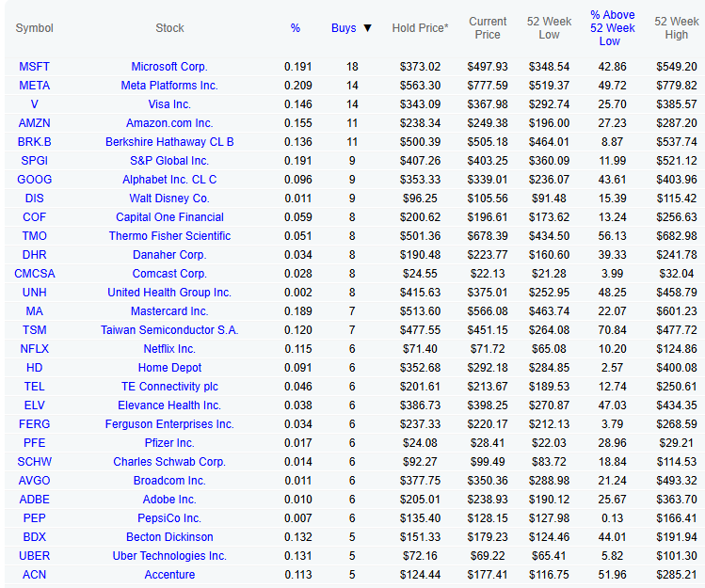Viewport: 705px width, 588px height.
Task: Click the FERG symbol link
Action: click(x=34, y=425)
